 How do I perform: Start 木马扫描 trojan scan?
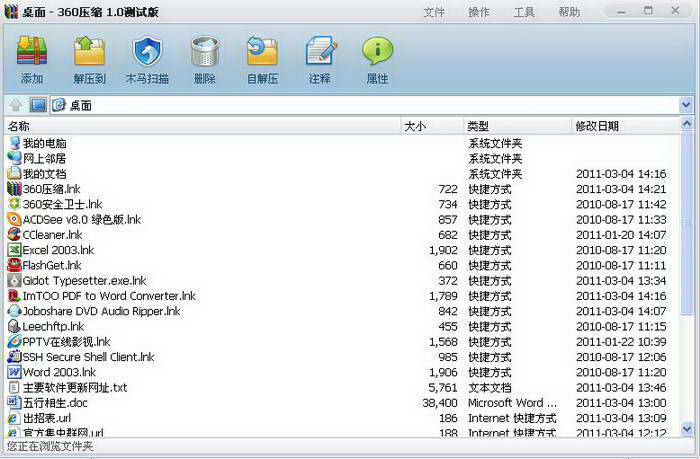click(147, 51)
